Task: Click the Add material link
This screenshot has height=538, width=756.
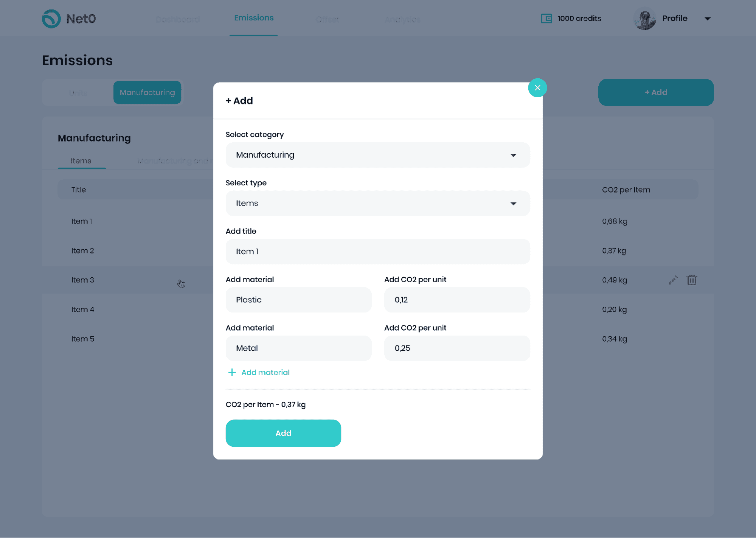Action: pos(265,372)
